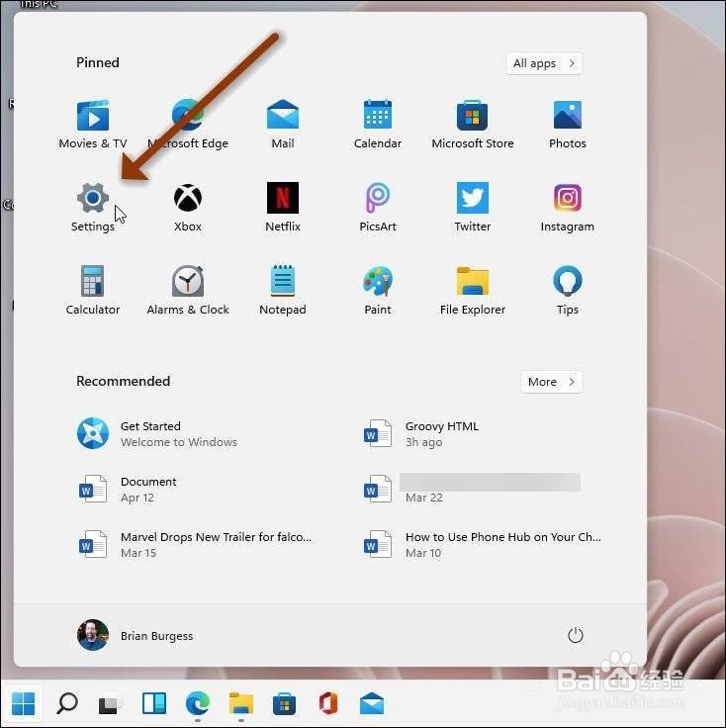
Task: Open the Tips app
Action: coord(567,290)
